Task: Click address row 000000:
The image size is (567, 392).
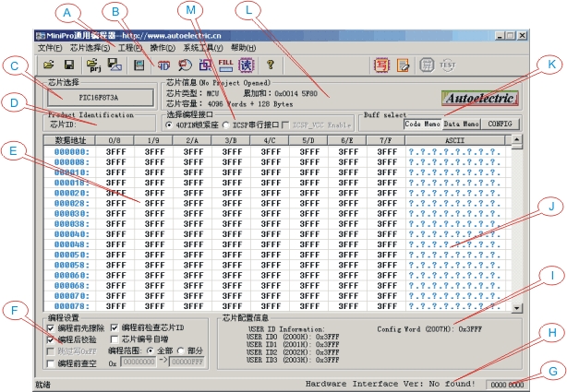Action: [x=72, y=152]
